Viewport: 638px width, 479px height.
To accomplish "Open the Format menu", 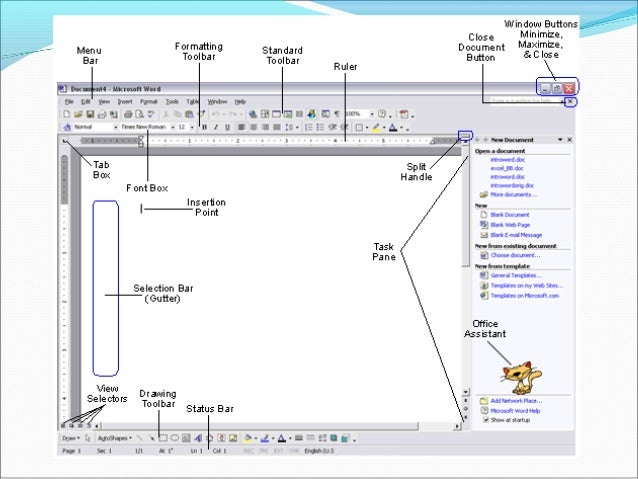I will click(x=149, y=102).
